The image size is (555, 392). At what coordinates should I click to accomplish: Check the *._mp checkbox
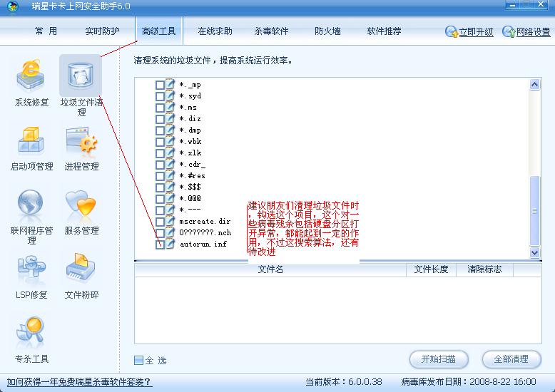[160, 85]
